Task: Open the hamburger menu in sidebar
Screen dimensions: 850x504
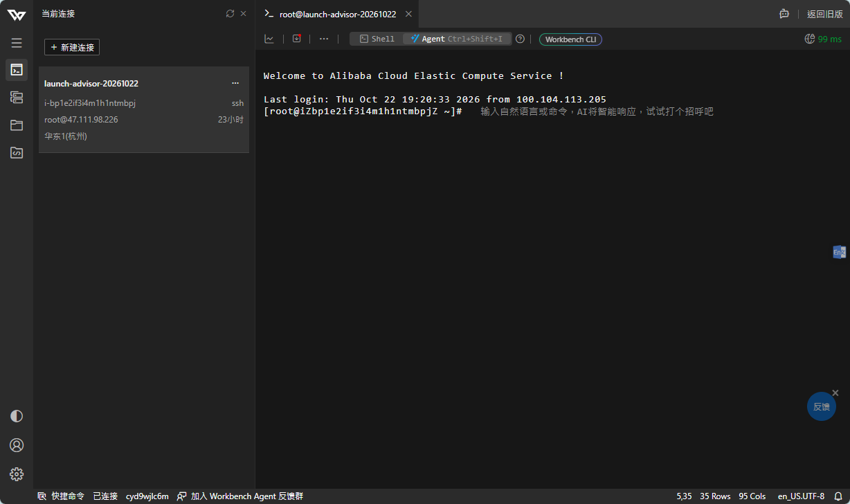Action: 17,43
